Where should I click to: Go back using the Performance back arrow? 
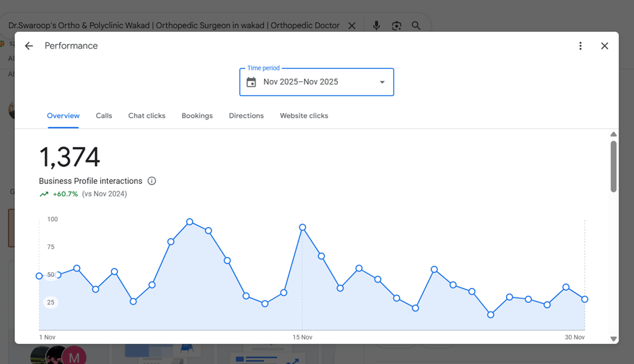[29, 46]
